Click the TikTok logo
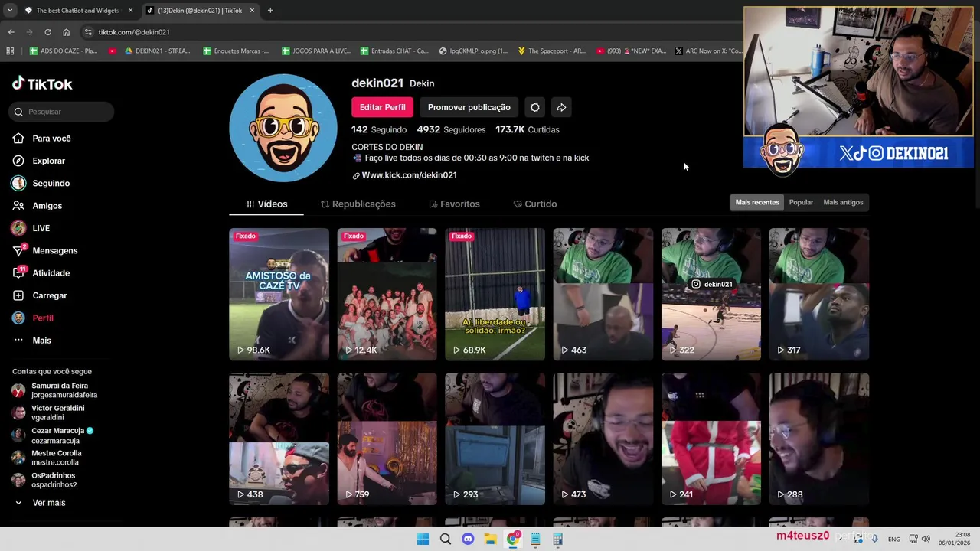980x551 pixels. pyautogui.click(x=42, y=83)
